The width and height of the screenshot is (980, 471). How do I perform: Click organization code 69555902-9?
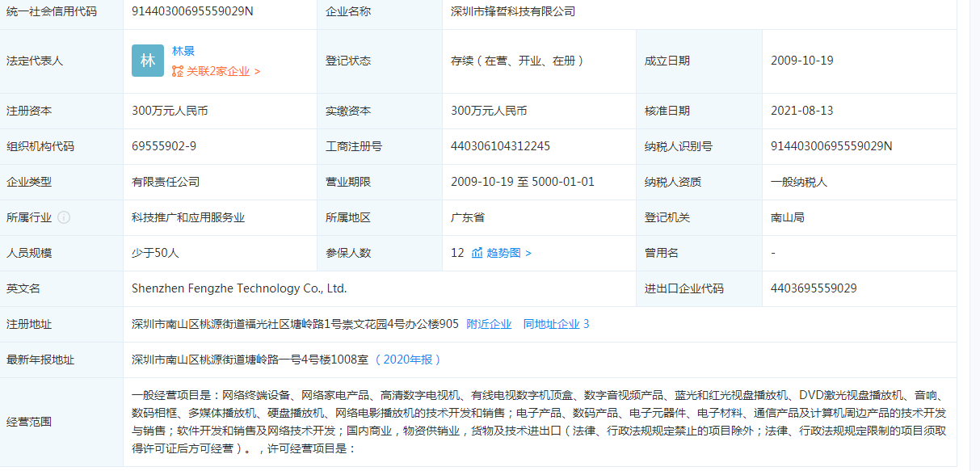164,146
